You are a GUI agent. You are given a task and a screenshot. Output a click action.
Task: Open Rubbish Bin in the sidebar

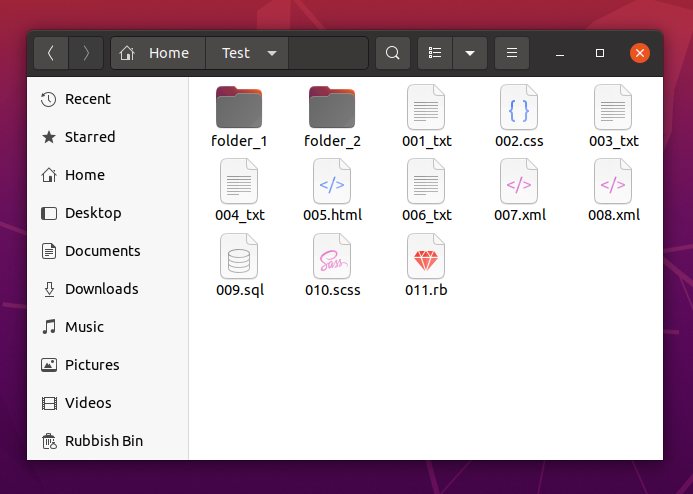pyautogui.click(x=108, y=441)
